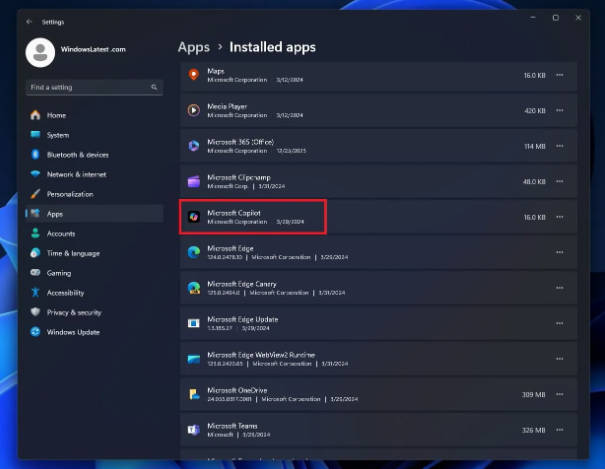The image size is (605, 469).
Task: Open more options for Edge WebView2 Runtime
Action: click(559, 359)
